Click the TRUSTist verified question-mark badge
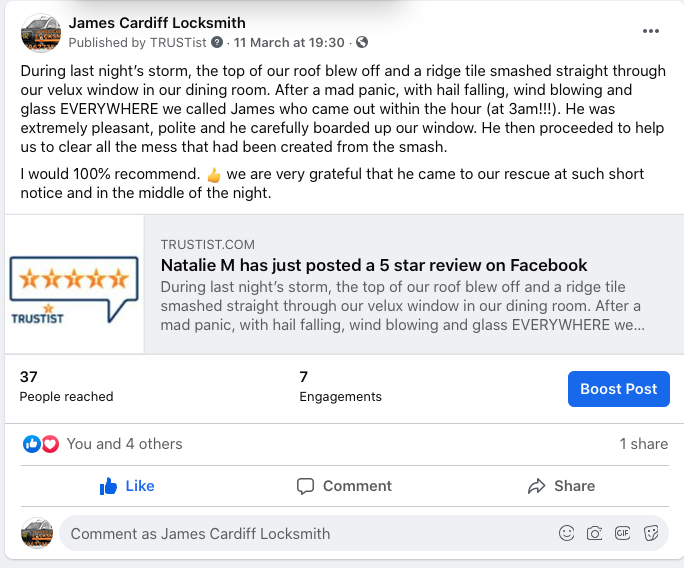 [217, 43]
